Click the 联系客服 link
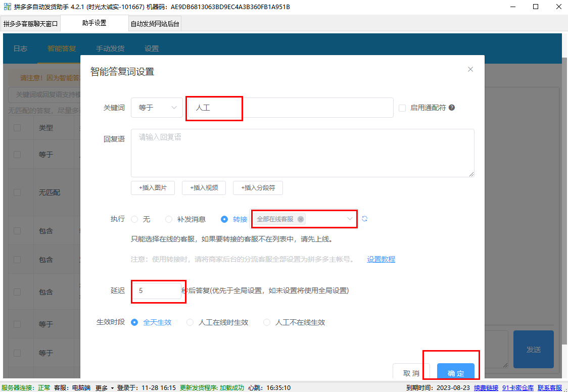The height and width of the screenshot is (392, 568). pos(550,387)
